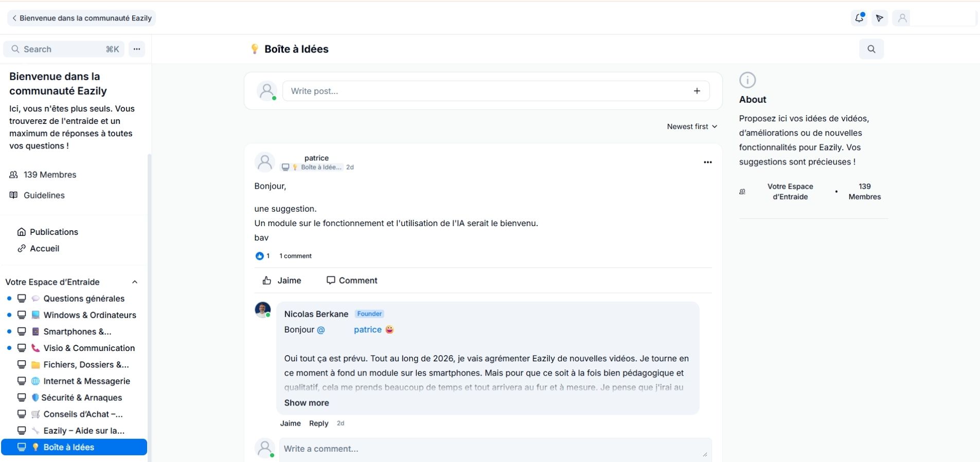Screen dimensions: 980x462
Task: Click the About info icon
Action: pyautogui.click(x=747, y=80)
